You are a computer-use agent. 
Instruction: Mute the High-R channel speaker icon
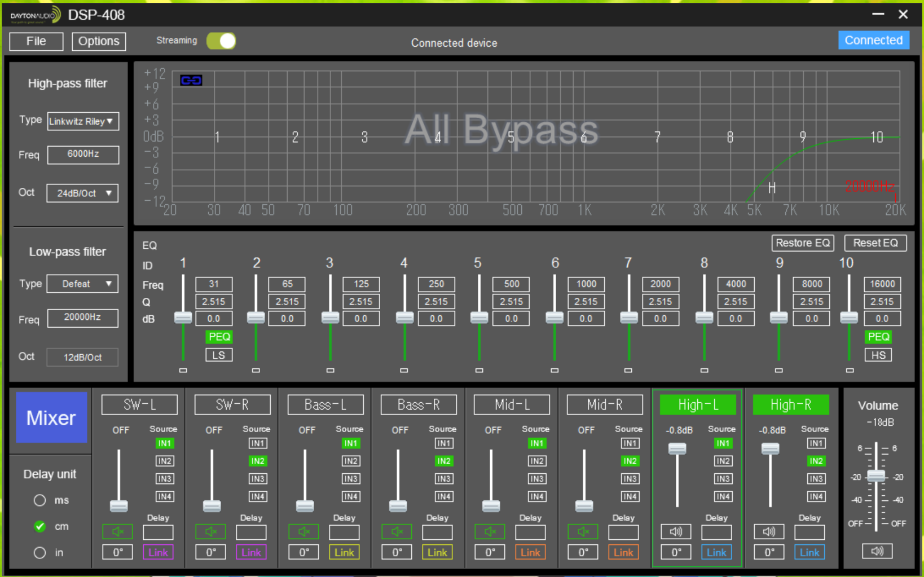[x=769, y=531]
